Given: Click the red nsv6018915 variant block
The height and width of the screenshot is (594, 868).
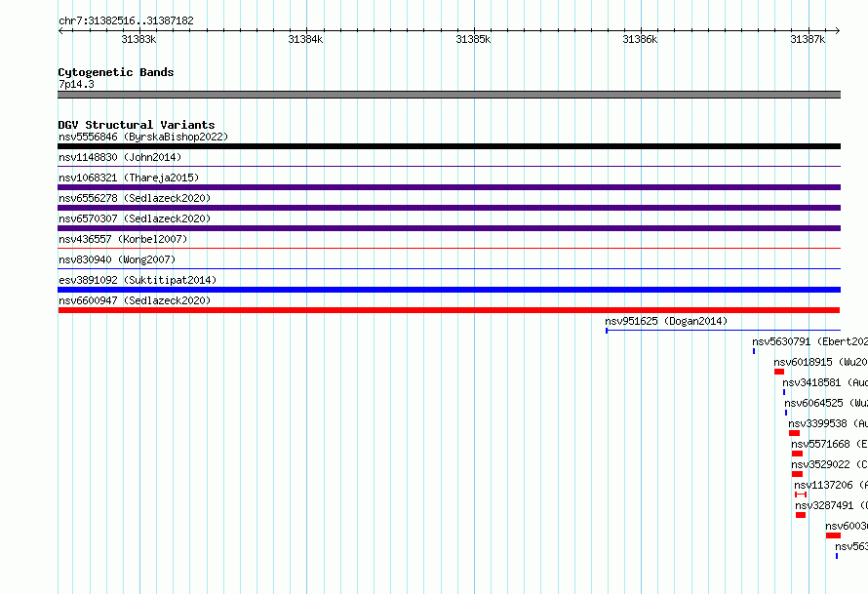Looking at the screenshot, I should coord(779,372).
